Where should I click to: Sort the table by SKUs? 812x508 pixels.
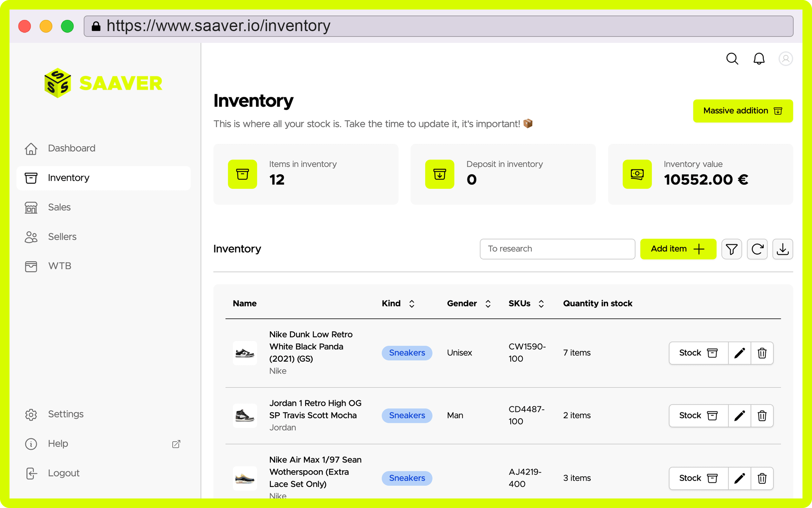click(x=541, y=304)
